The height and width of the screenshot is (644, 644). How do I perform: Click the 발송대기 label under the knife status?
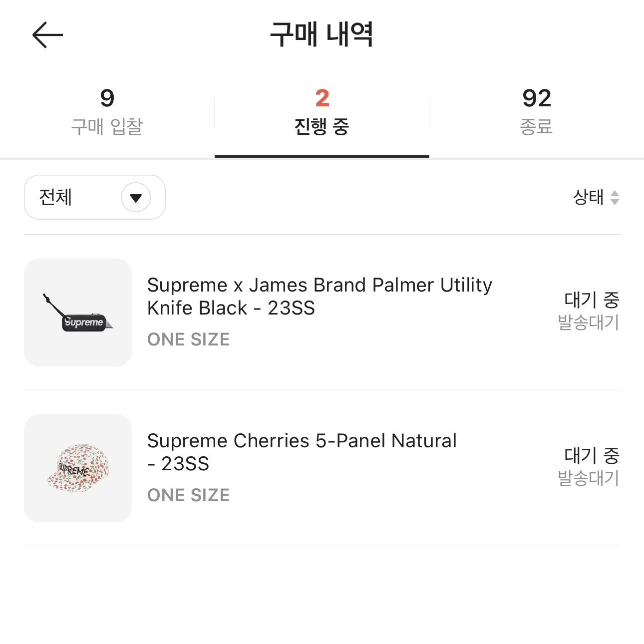click(x=589, y=323)
